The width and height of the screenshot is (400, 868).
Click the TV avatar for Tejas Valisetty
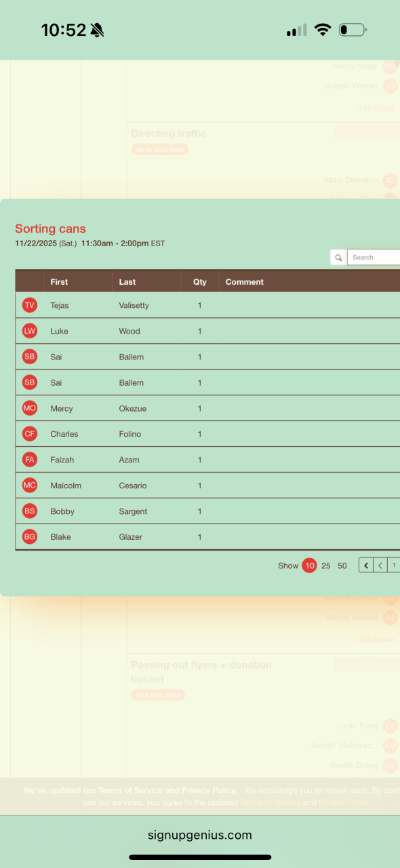30,305
